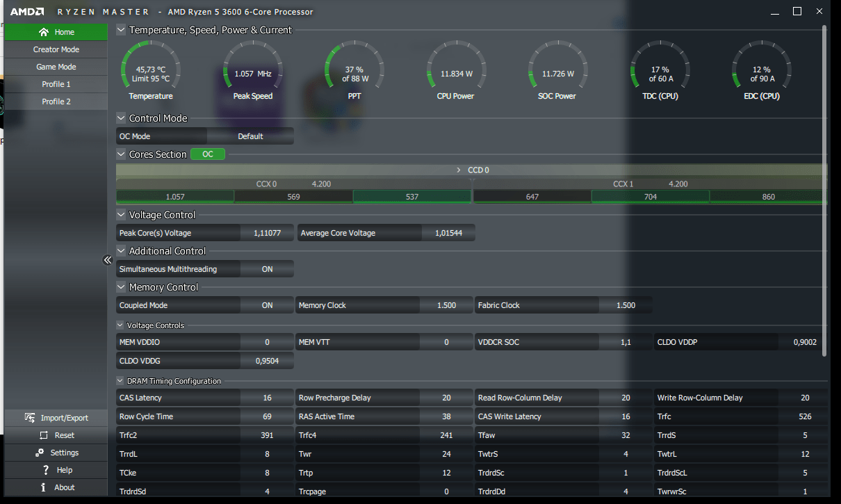Click the CAS Latency value 16
The image size is (841, 504).
pyautogui.click(x=267, y=398)
